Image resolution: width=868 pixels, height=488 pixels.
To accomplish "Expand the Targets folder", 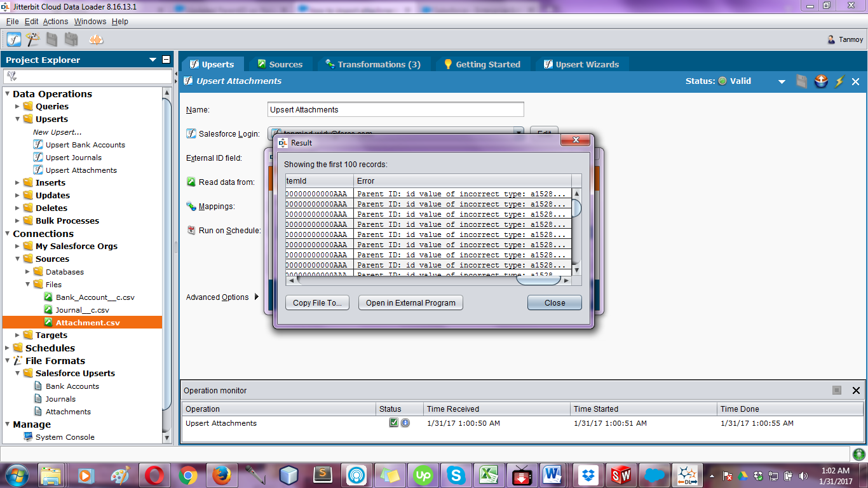I will [18, 335].
